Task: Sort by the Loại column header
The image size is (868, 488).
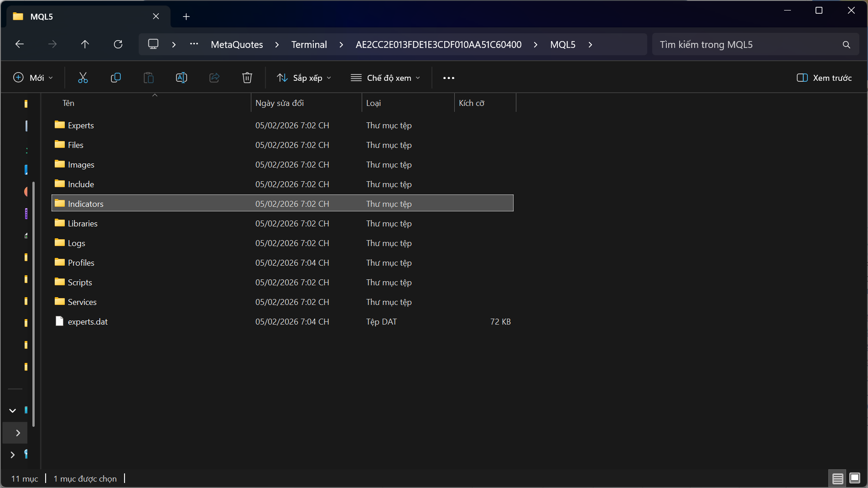Action: click(408, 103)
